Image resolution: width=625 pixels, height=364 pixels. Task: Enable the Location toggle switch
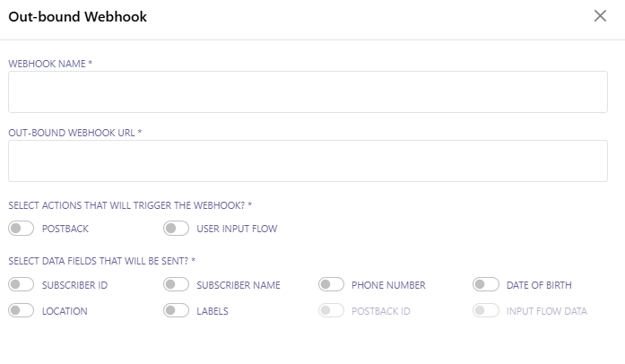point(21,311)
